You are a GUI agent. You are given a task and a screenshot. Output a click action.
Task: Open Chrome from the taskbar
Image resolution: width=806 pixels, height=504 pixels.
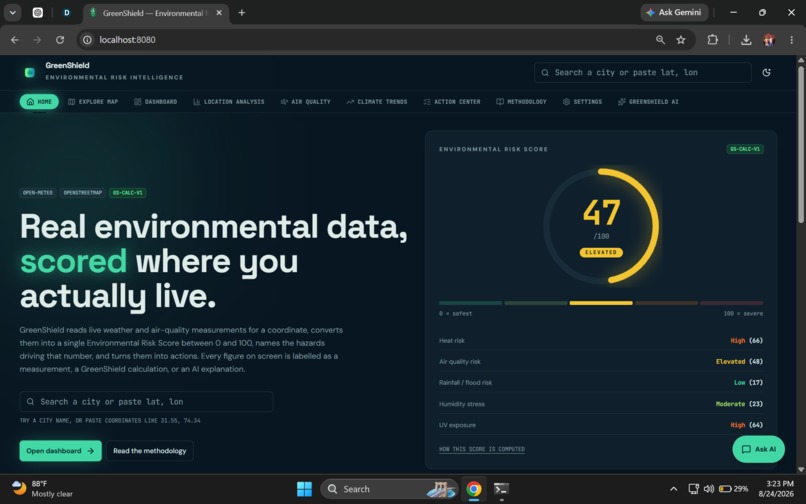[473, 489]
